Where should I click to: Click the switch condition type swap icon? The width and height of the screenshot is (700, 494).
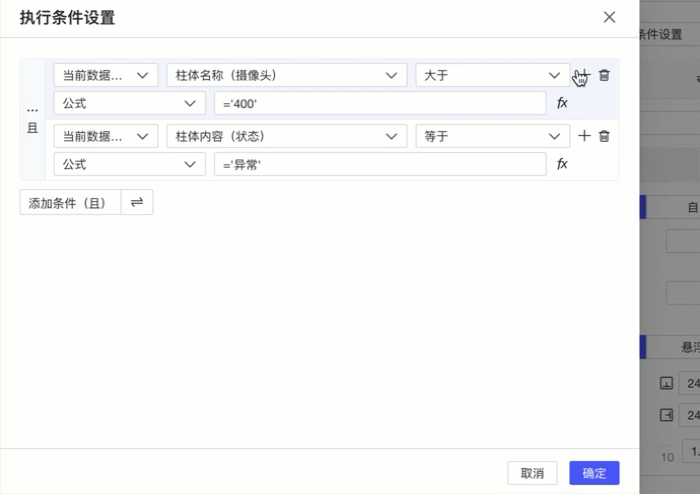coord(137,202)
